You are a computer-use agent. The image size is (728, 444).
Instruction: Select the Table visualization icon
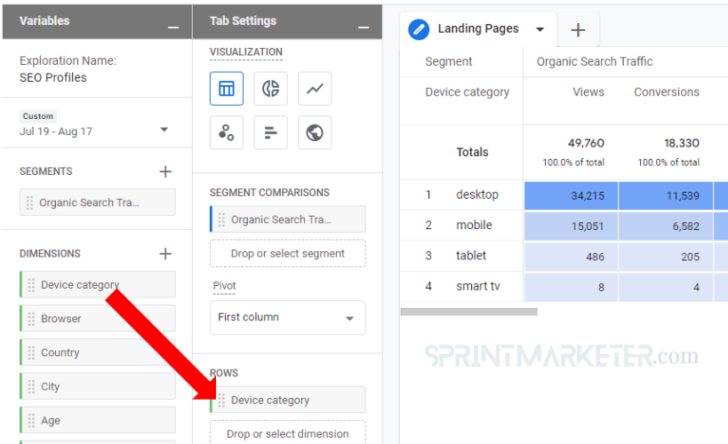point(226,88)
